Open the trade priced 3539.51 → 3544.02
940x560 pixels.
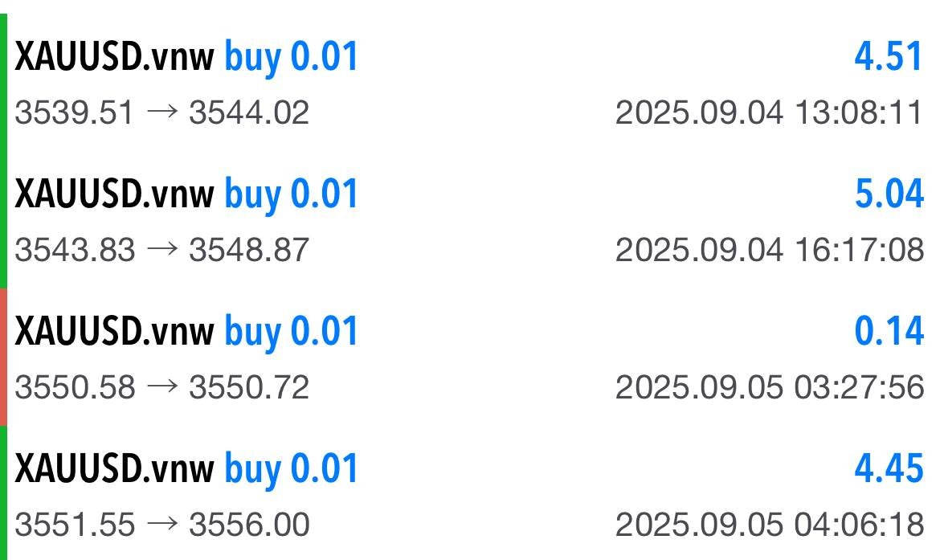(161, 112)
